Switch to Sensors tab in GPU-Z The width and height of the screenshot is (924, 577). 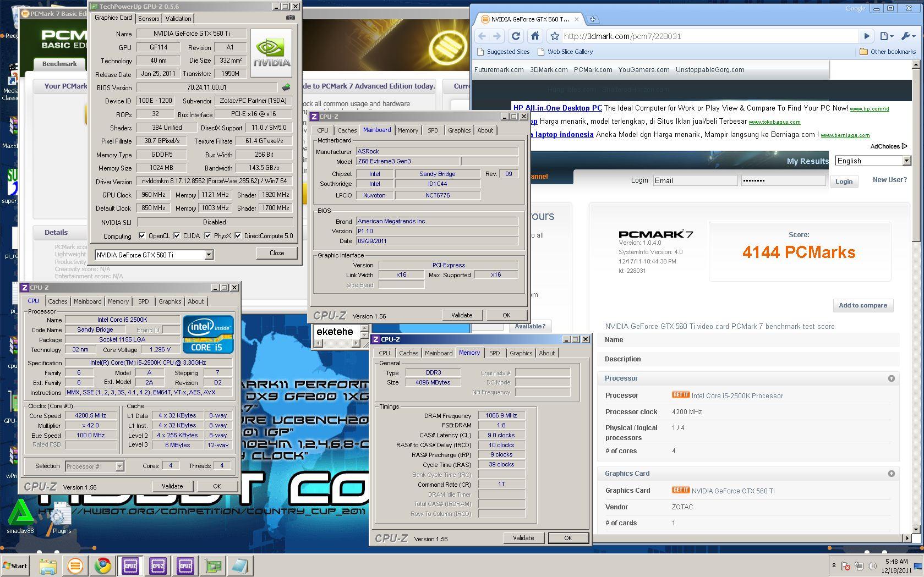click(x=149, y=18)
